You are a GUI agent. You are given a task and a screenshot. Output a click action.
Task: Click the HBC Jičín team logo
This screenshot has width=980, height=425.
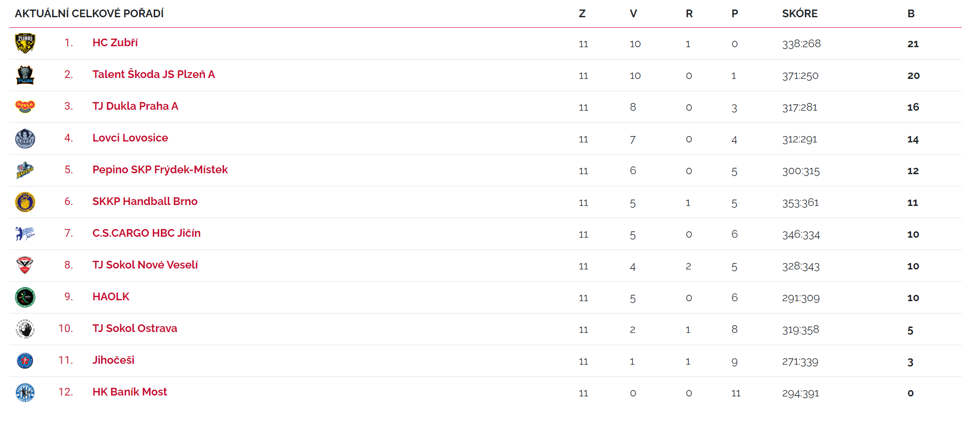(25, 234)
